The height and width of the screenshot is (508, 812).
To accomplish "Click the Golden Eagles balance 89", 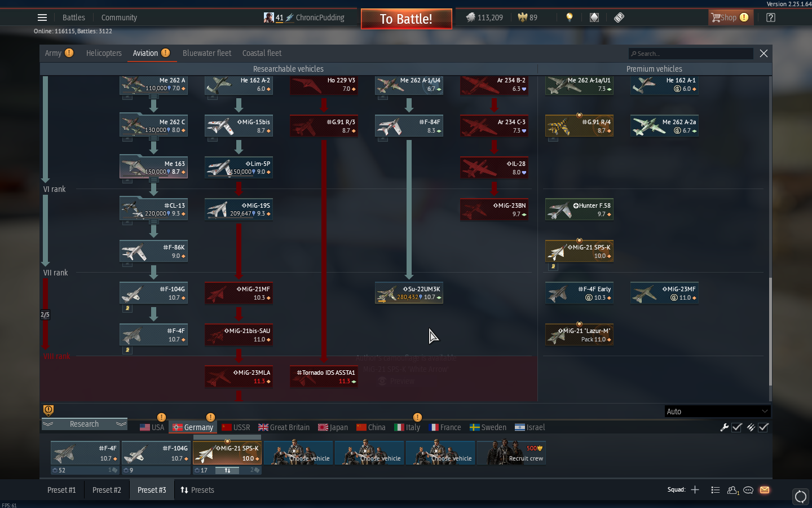I will [x=528, y=17].
